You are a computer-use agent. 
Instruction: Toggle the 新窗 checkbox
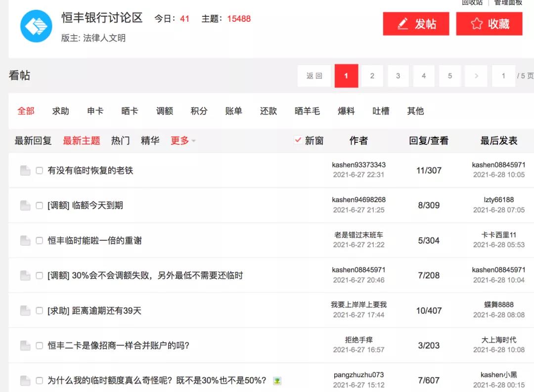click(x=298, y=140)
